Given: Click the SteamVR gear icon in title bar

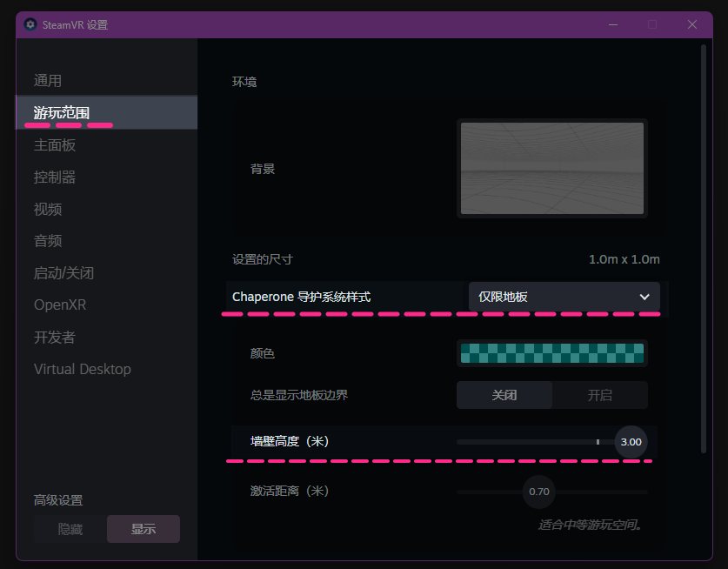Looking at the screenshot, I should [x=30, y=24].
